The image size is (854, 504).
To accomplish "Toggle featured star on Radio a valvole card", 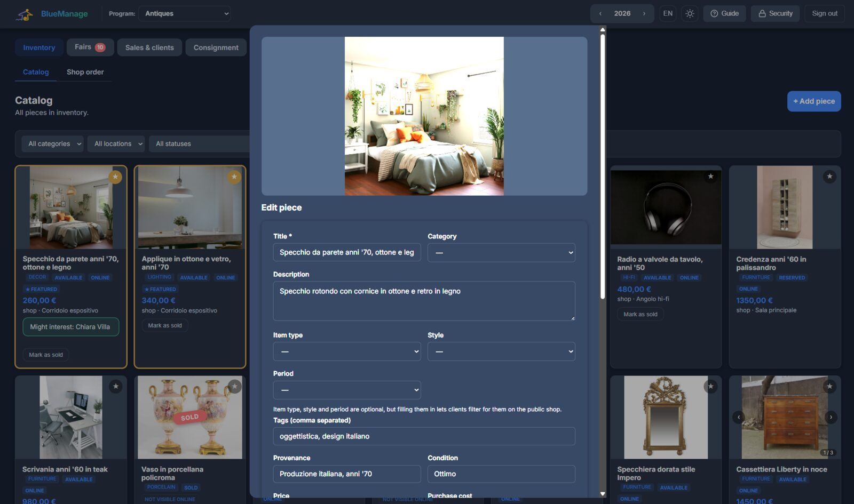I will 710,177.
